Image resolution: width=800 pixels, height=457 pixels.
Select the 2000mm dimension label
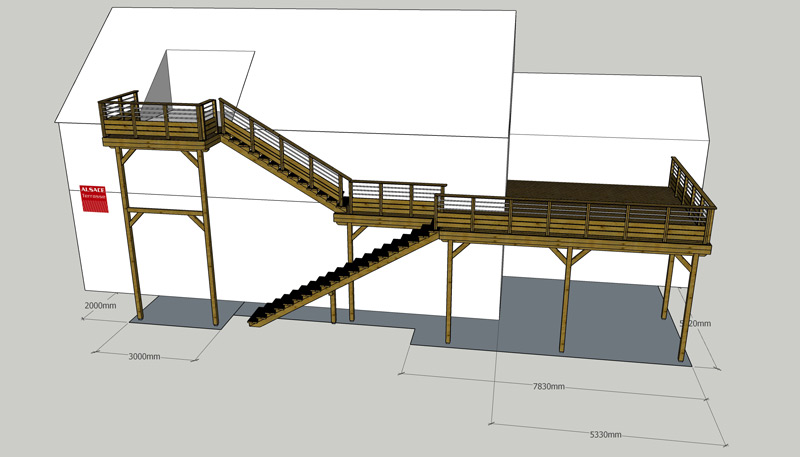100,305
